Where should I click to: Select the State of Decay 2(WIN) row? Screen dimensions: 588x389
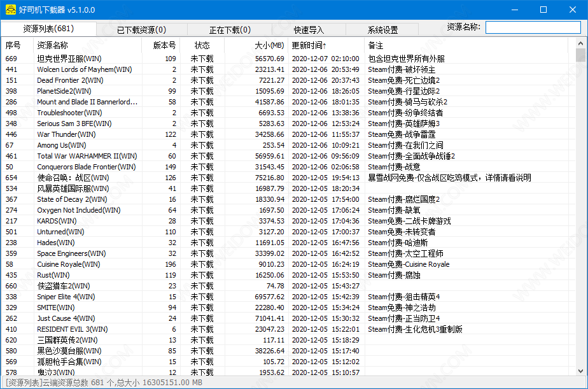(x=288, y=199)
